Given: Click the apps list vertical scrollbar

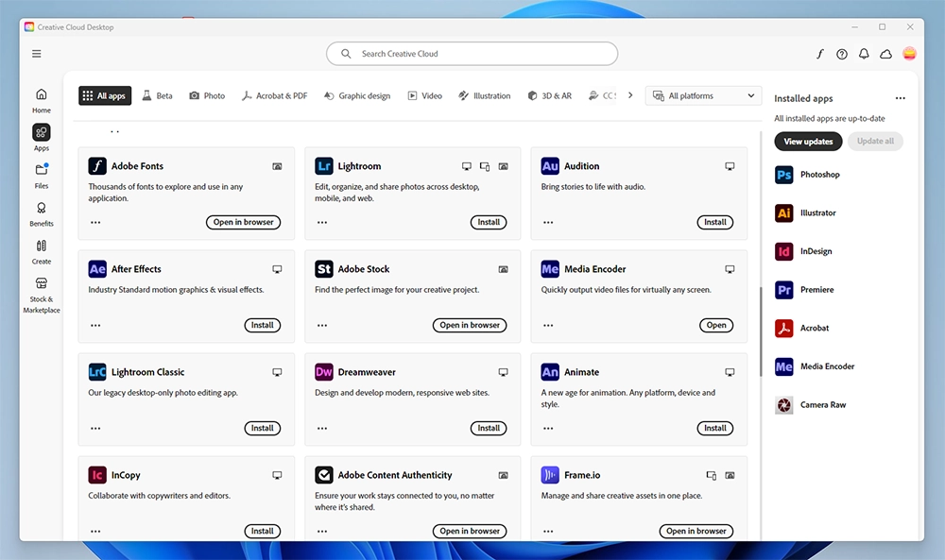Looking at the screenshot, I should [x=761, y=331].
